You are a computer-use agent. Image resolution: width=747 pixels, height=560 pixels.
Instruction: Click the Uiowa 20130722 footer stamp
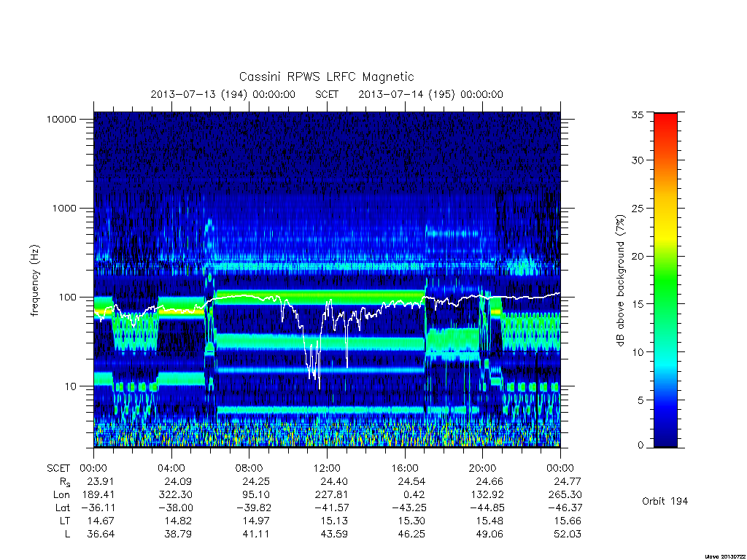tap(724, 556)
